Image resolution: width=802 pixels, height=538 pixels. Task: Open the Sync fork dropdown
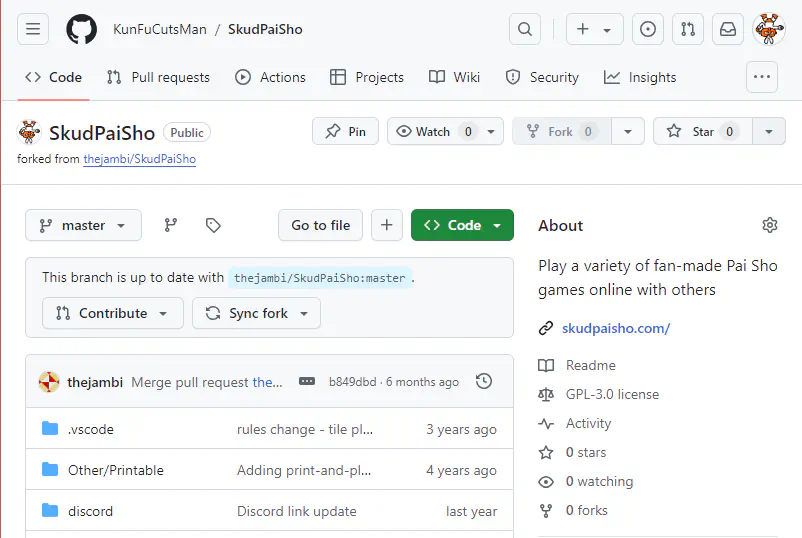pos(257,313)
